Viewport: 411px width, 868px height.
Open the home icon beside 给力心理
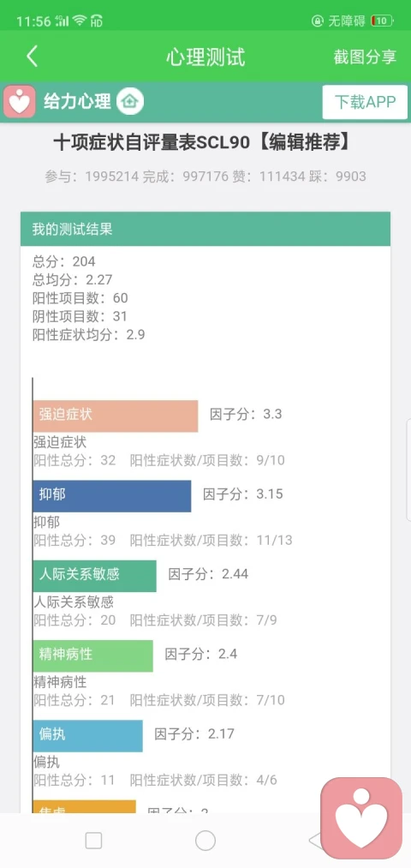point(130,102)
